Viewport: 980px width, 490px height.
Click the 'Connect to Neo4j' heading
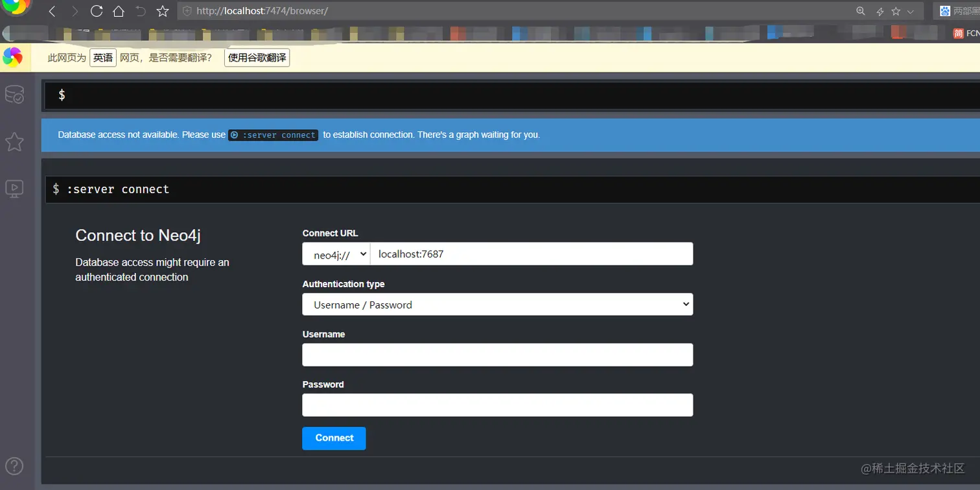point(138,235)
